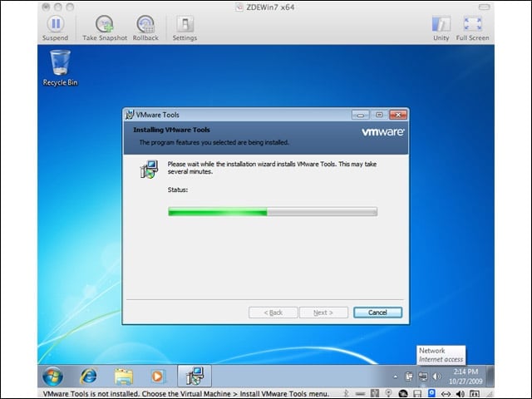Image resolution: width=532 pixels, height=399 pixels.
Task: Click the CD/DVD drive status icon
Action: (403, 393)
